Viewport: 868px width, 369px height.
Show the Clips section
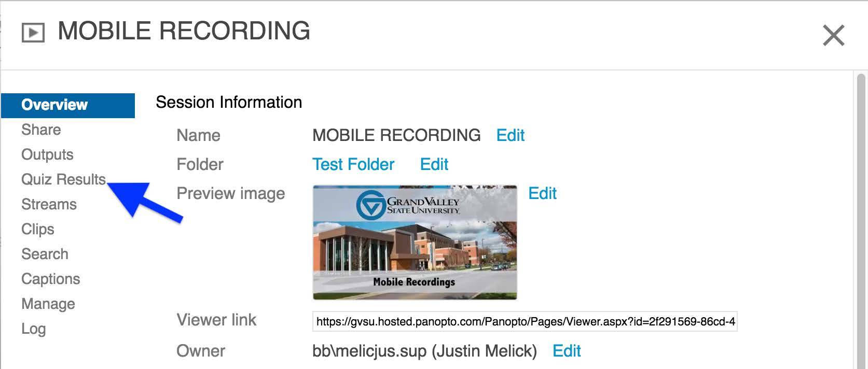pyautogui.click(x=38, y=229)
